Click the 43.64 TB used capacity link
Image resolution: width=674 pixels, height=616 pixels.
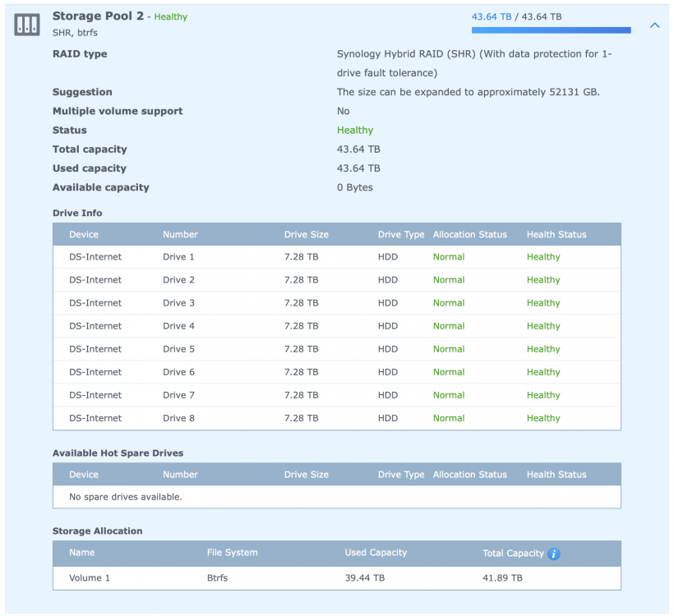(491, 16)
